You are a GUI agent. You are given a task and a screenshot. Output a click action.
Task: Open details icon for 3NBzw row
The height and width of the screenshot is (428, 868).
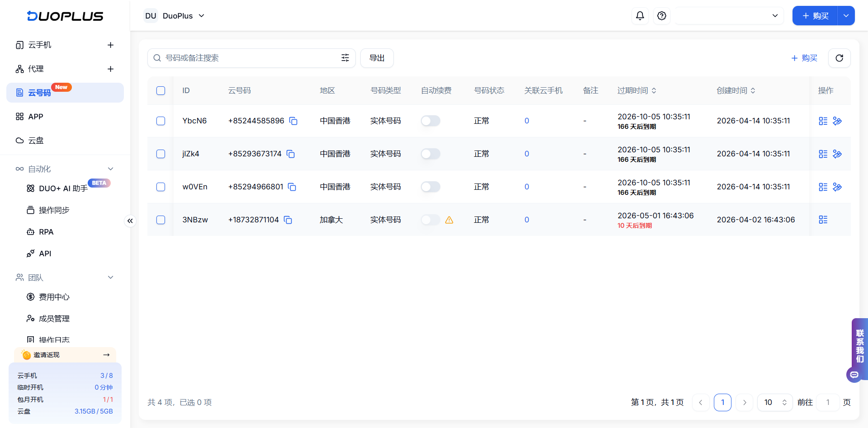point(823,220)
